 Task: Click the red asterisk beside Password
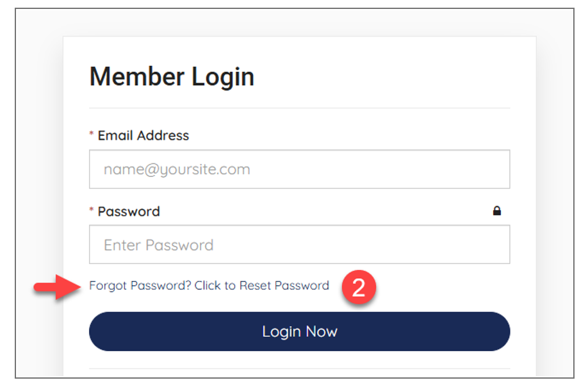92,211
